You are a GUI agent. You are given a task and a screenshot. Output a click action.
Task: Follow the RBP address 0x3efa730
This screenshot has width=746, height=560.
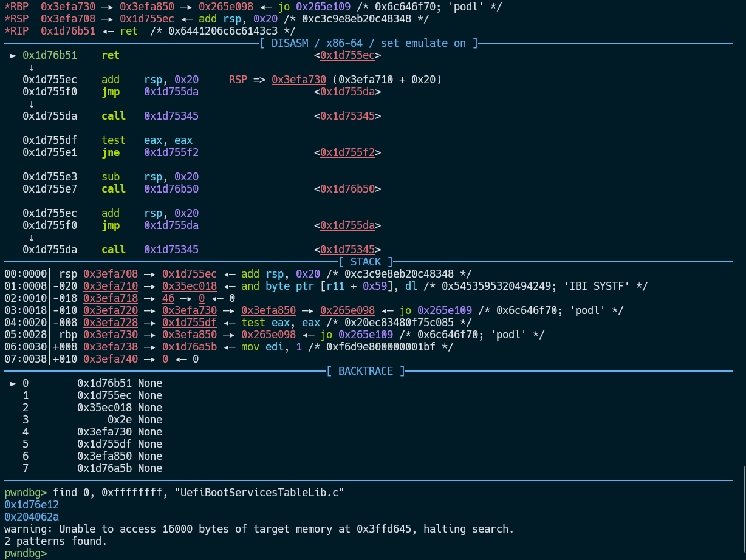coord(68,7)
